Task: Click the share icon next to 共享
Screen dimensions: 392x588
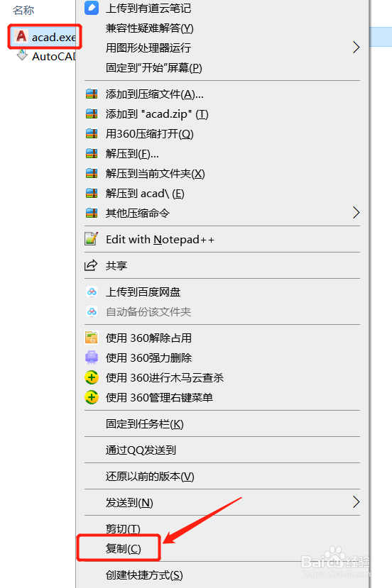Action: pos(91,265)
